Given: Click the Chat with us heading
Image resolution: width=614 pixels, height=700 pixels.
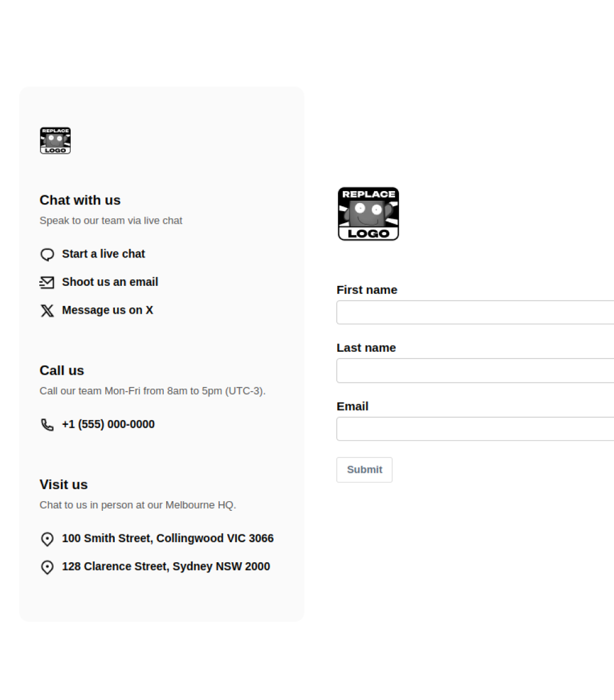Looking at the screenshot, I should click(x=80, y=200).
